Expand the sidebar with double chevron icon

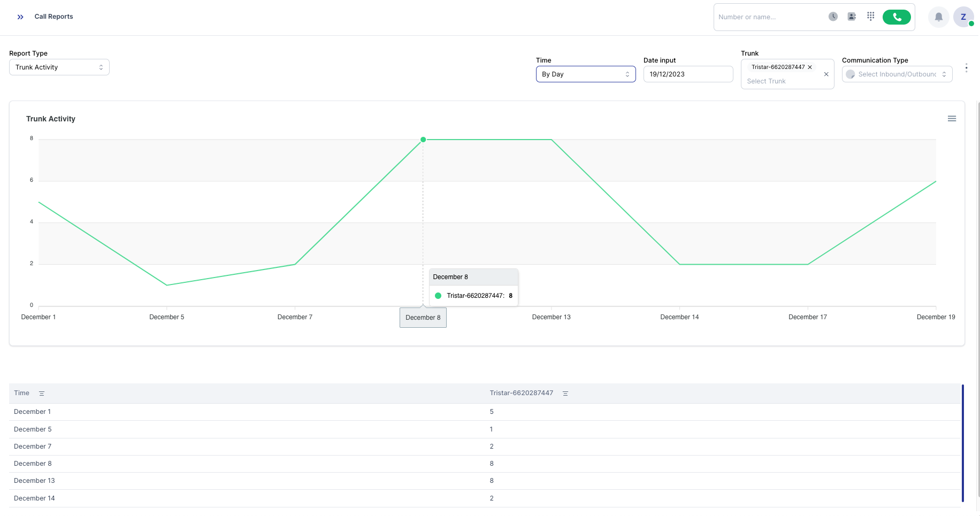pos(20,17)
